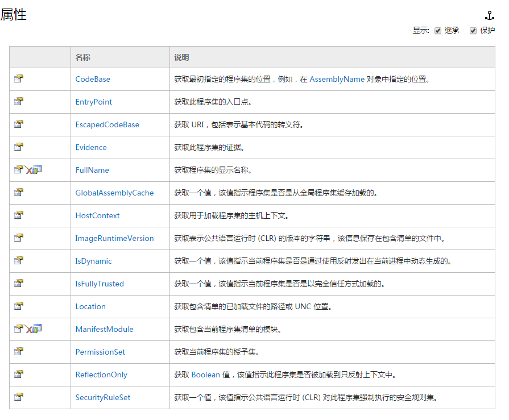The image size is (509, 420).
Task: Open the IsFullyTrusted property link
Action: (100, 284)
